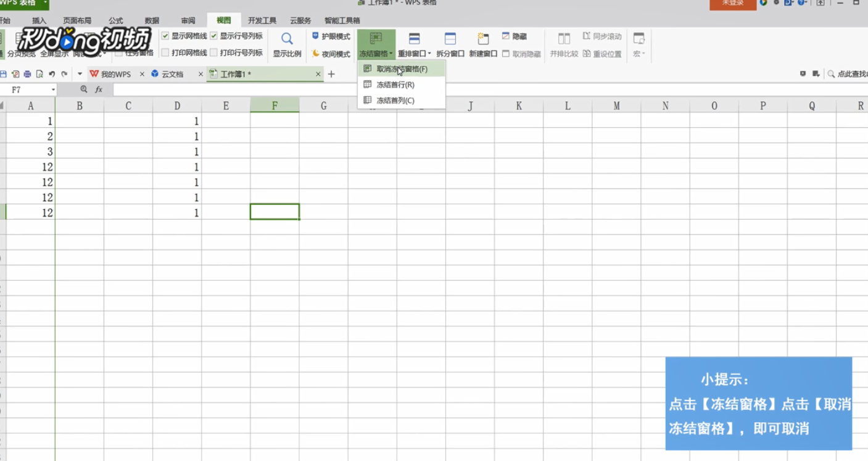
Task: Enable the 打印网格线 checkbox
Action: point(165,53)
